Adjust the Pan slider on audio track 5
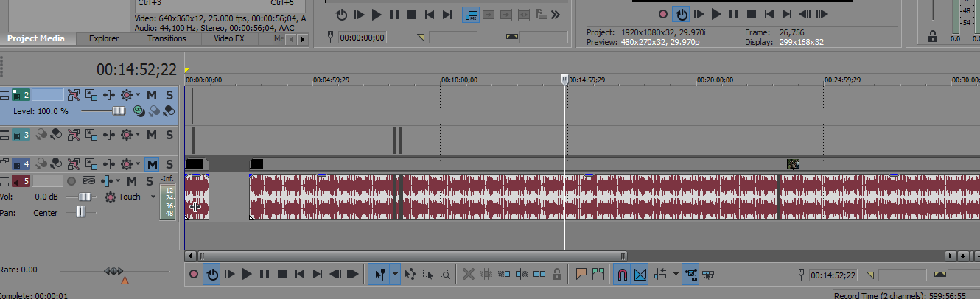This screenshot has width=980, height=299. [81, 212]
